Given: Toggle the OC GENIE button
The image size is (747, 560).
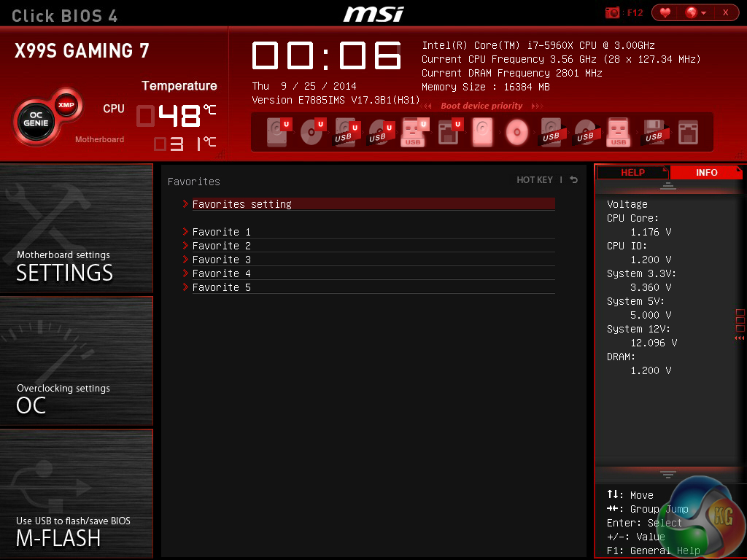Looking at the screenshot, I should [x=36, y=119].
